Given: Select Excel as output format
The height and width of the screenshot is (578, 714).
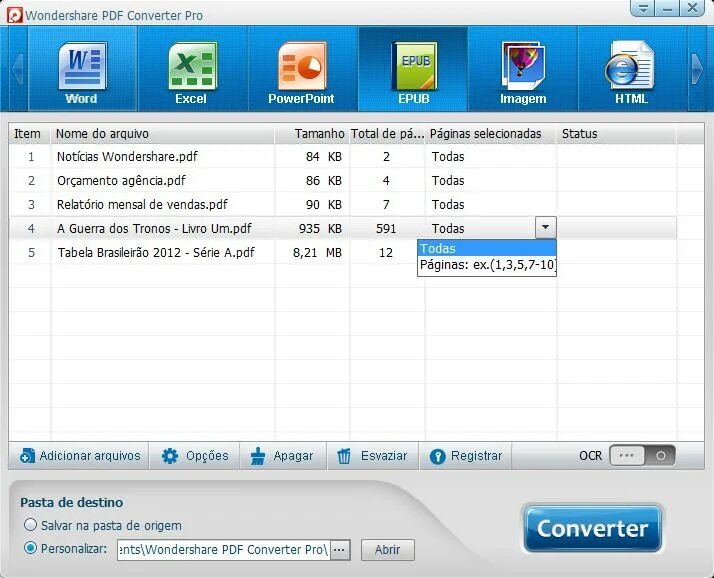Looking at the screenshot, I should coord(192,69).
